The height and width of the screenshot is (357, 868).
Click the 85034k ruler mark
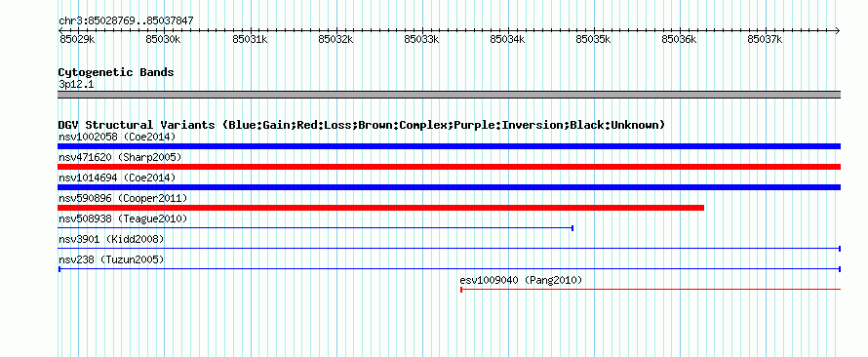click(507, 39)
